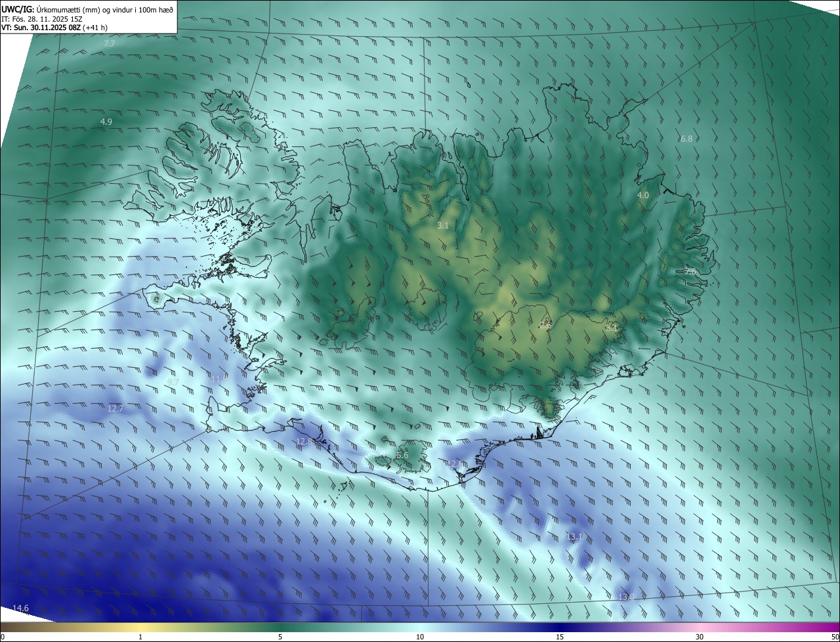Screen dimensions: 840x642
Task: Click the 7.7 precipitable water value
Action: [110, 43]
